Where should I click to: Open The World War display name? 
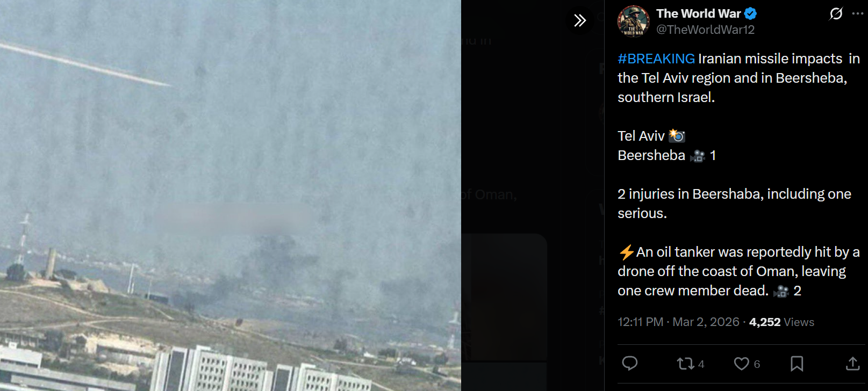(699, 13)
